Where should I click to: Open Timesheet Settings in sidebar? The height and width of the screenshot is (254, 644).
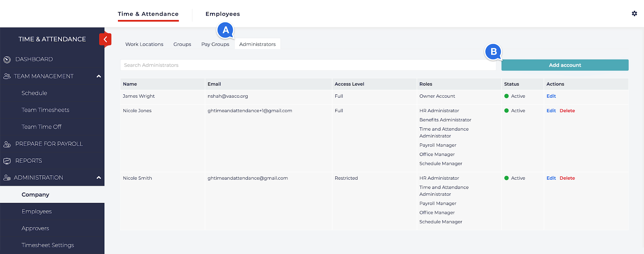tap(48, 245)
